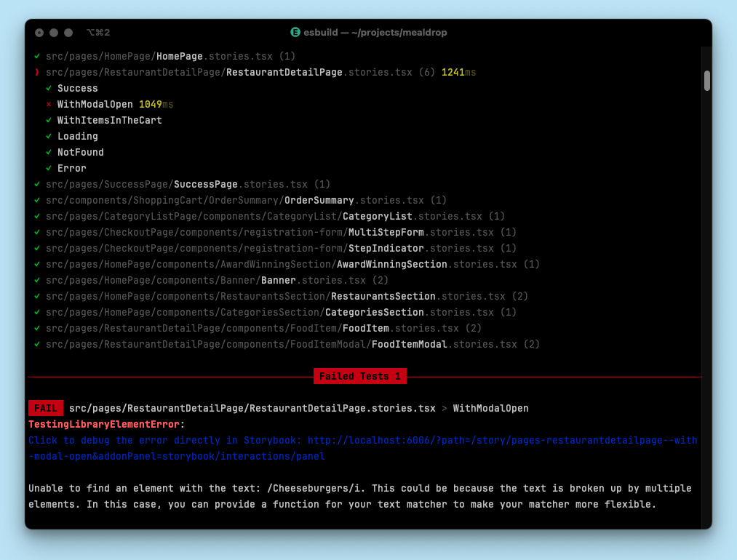The height and width of the screenshot is (560, 737).
Task: Click the green check next to FoodItemModal.stories.tsx
Action: click(36, 344)
